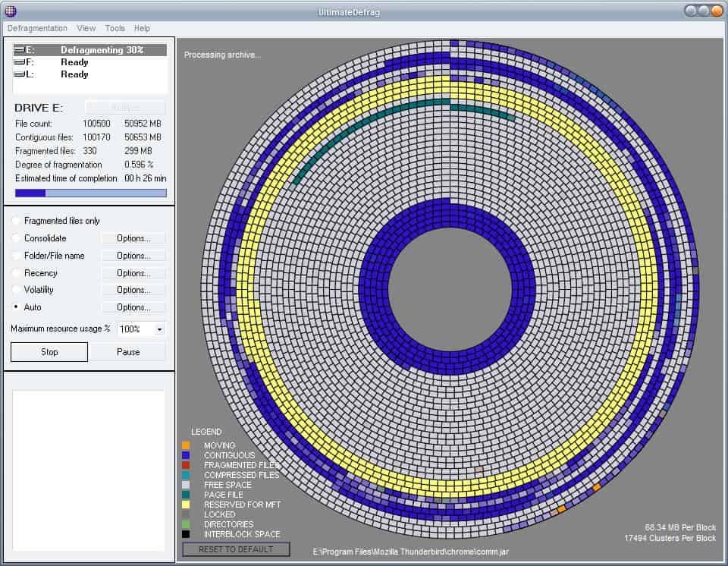Change the COMPRESSED FILES legend color swatch

pyautogui.click(x=186, y=475)
